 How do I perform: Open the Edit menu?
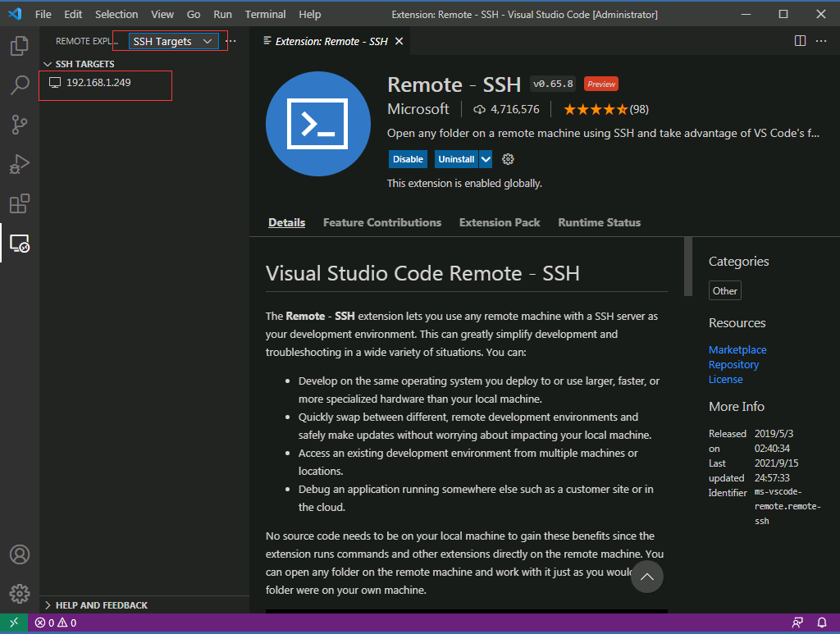click(x=73, y=15)
